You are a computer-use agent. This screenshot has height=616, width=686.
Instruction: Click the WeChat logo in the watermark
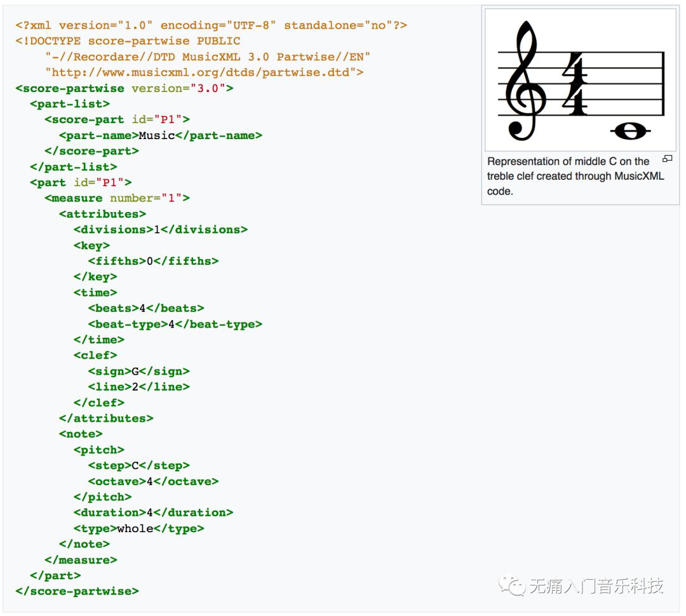tap(512, 586)
